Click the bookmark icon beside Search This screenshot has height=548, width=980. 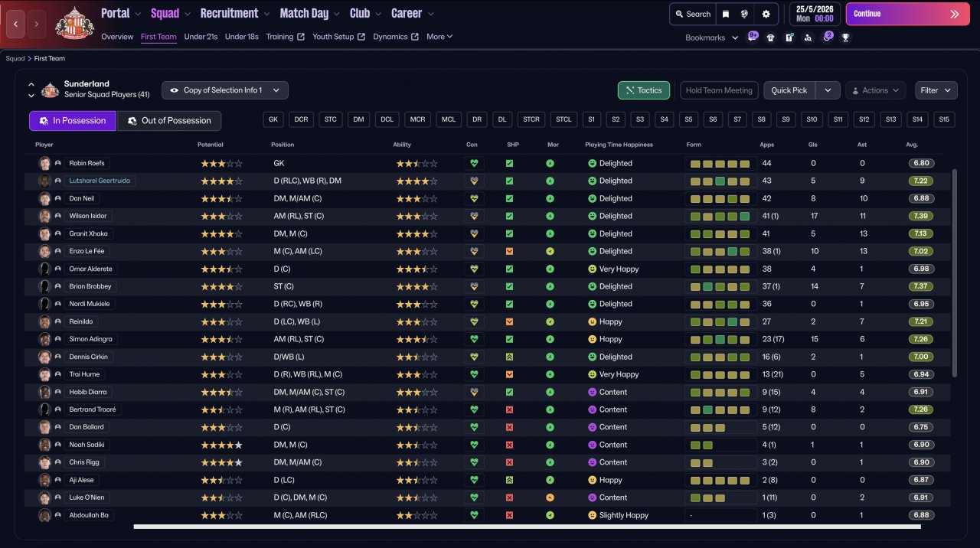(726, 14)
